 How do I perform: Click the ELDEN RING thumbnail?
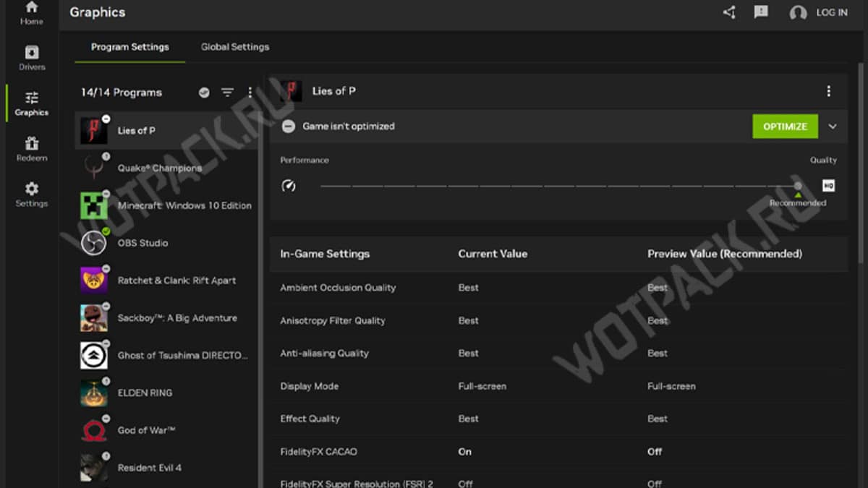point(94,393)
